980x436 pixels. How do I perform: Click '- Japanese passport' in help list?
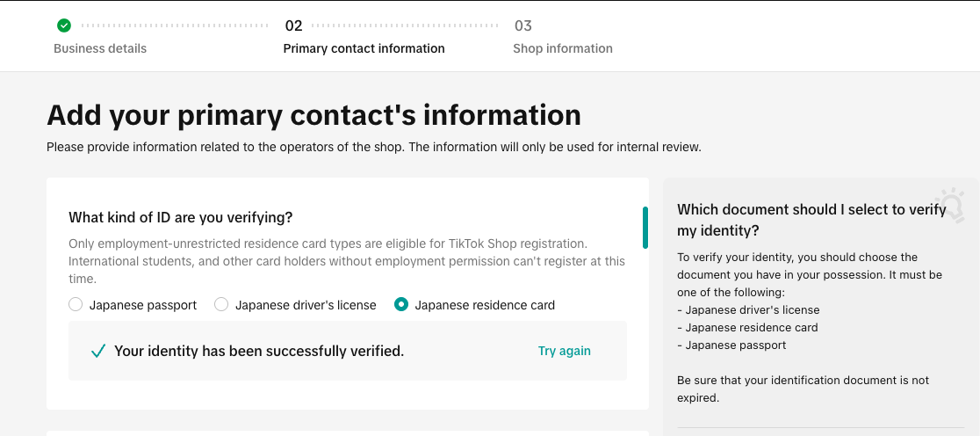pyautogui.click(x=731, y=345)
